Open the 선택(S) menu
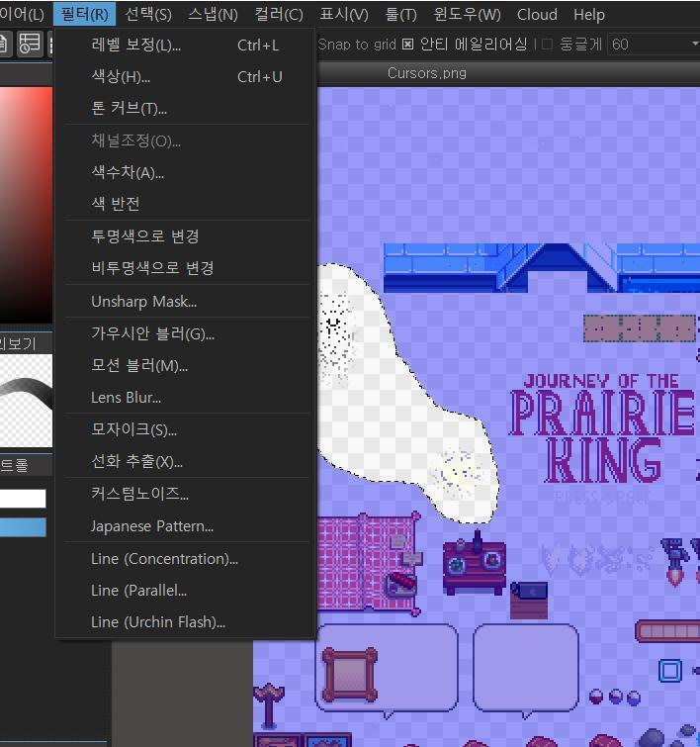The height and width of the screenshot is (747, 700). pyautogui.click(x=148, y=14)
